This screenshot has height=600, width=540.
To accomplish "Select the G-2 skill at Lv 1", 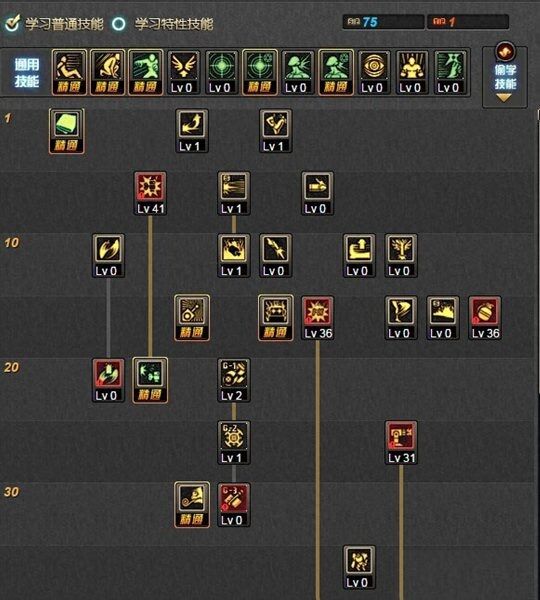I will [234, 442].
